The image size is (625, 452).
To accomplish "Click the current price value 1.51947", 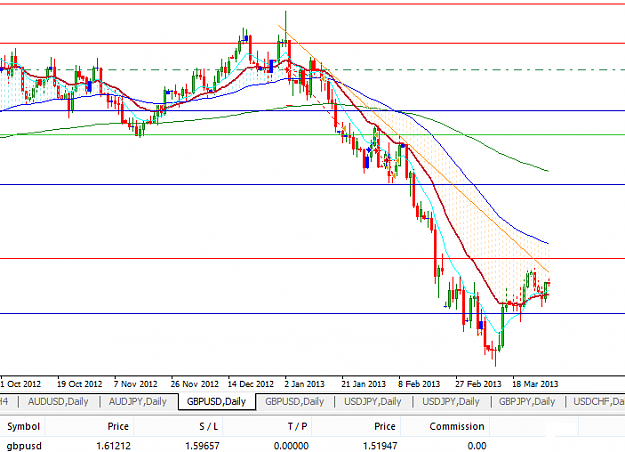I will tap(380, 446).
